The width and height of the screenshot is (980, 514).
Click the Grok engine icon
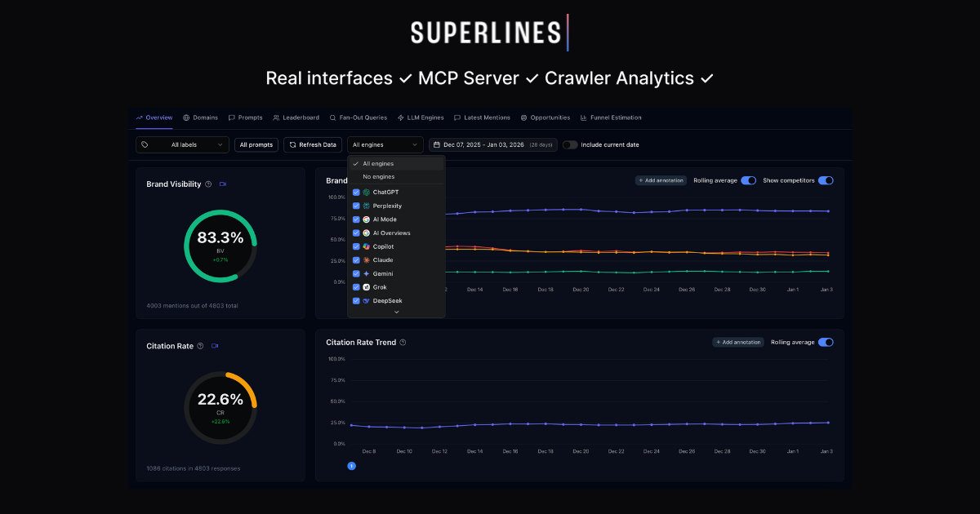click(366, 287)
